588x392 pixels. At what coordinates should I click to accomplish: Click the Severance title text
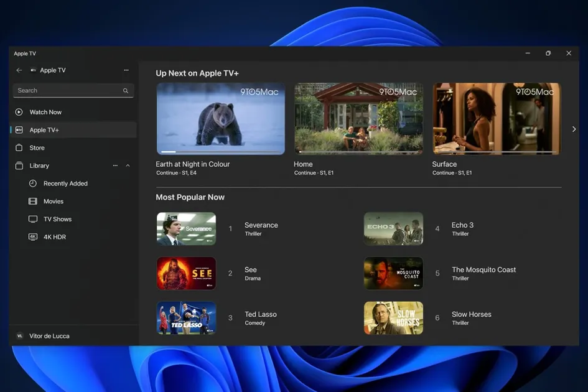261,225
